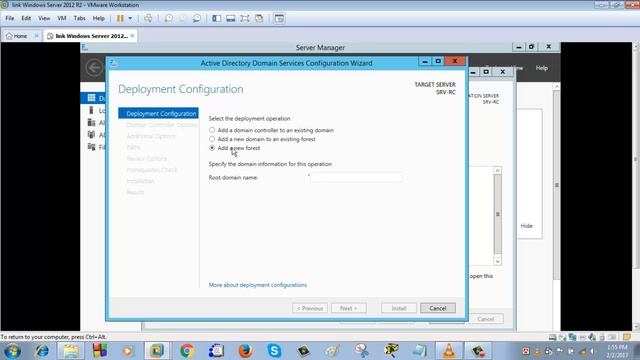
Task: Open the VMware Edit menu
Action: pyautogui.click(x=26, y=18)
